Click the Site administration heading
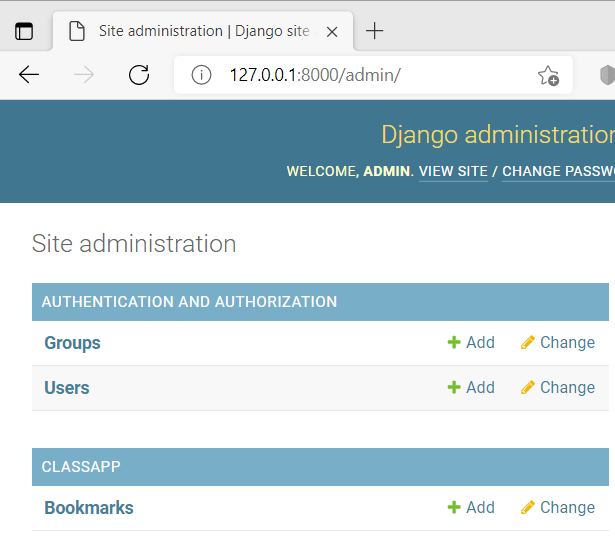The height and width of the screenshot is (538, 615). point(134,244)
